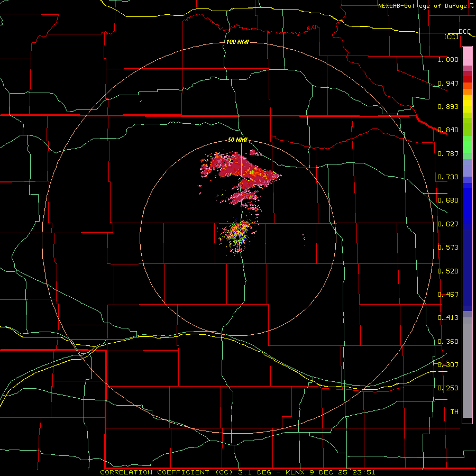Click the 0.413 scale value

[x=448, y=318]
